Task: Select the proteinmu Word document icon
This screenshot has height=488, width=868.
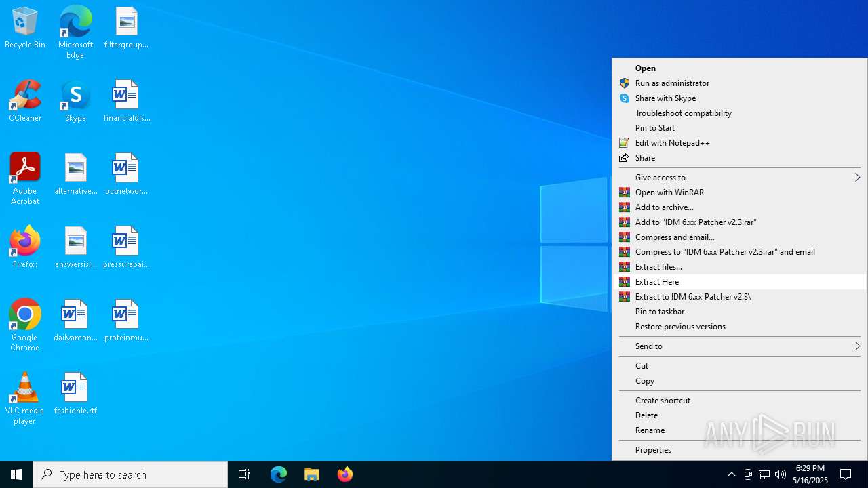Action: (126, 321)
